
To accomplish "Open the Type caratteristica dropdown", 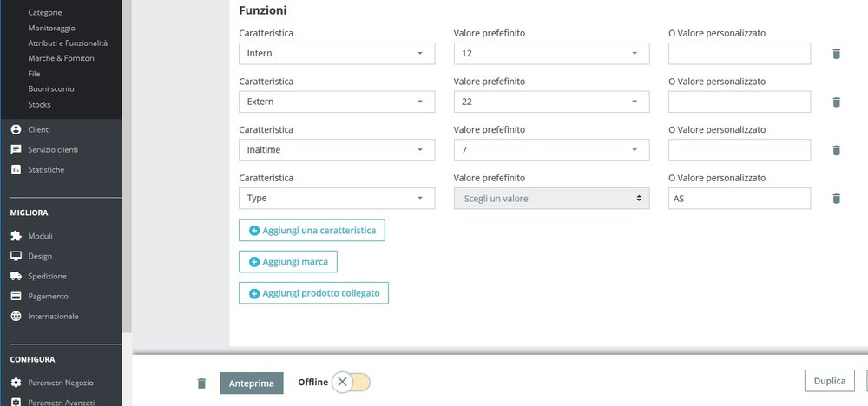I will pos(336,199).
